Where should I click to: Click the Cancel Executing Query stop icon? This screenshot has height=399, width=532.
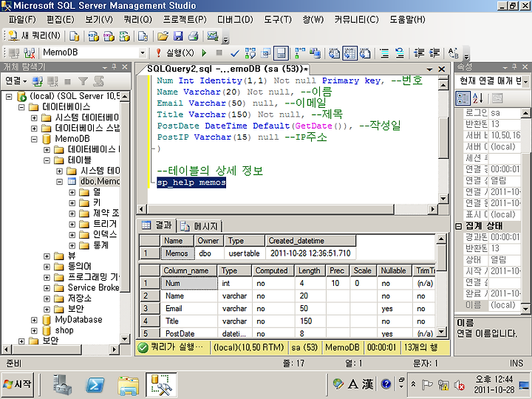(x=219, y=52)
